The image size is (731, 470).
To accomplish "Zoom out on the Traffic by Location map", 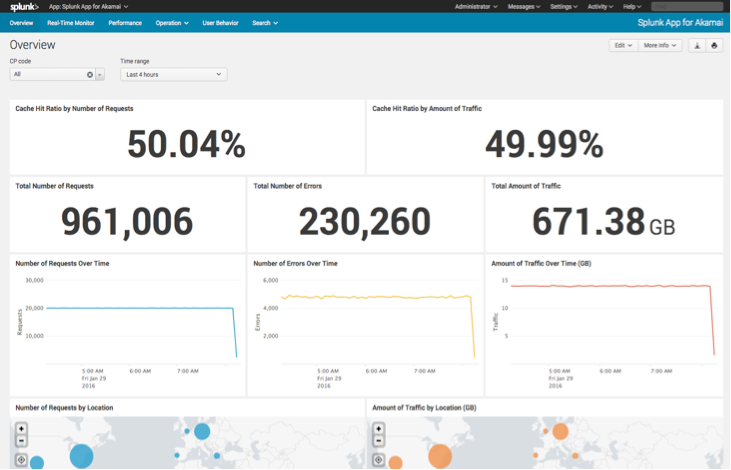I will [x=379, y=441].
